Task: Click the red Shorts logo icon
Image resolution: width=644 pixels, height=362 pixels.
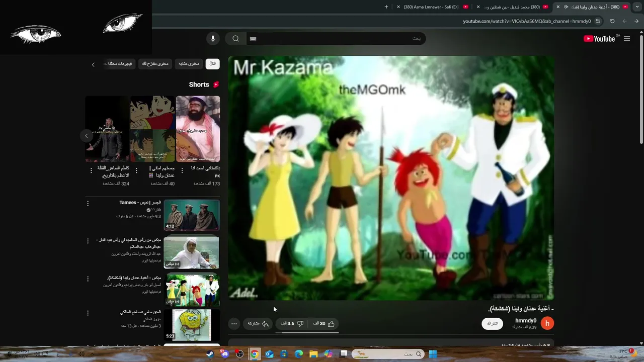Action: [x=216, y=84]
